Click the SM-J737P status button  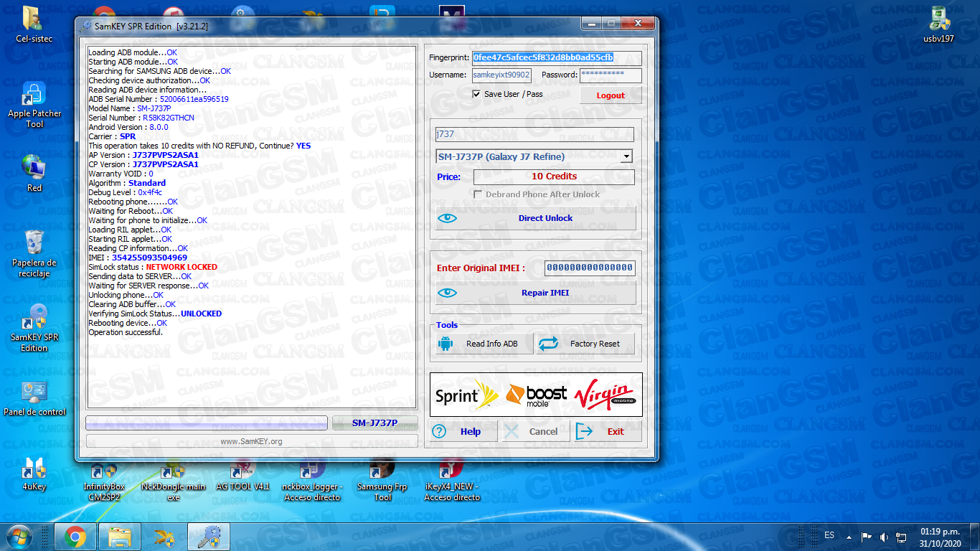(x=374, y=423)
